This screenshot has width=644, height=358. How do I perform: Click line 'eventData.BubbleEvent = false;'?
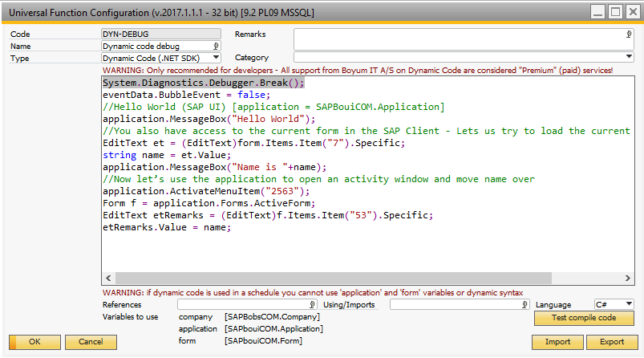point(187,95)
